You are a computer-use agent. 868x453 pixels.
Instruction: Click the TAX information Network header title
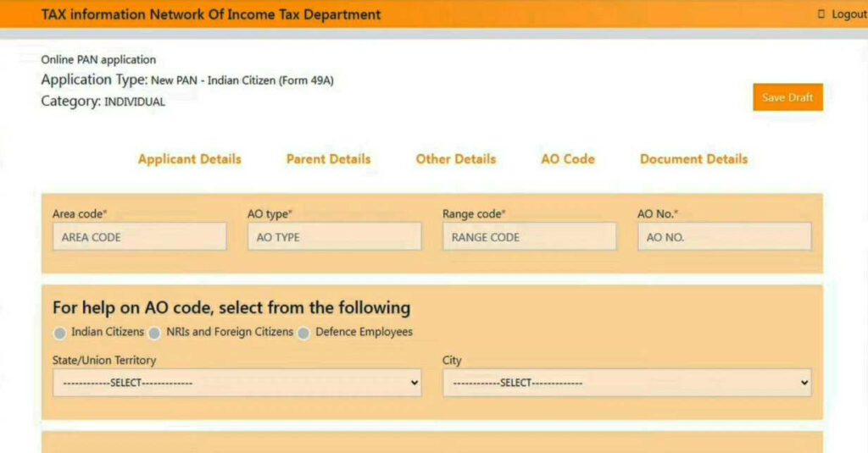click(x=211, y=14)
